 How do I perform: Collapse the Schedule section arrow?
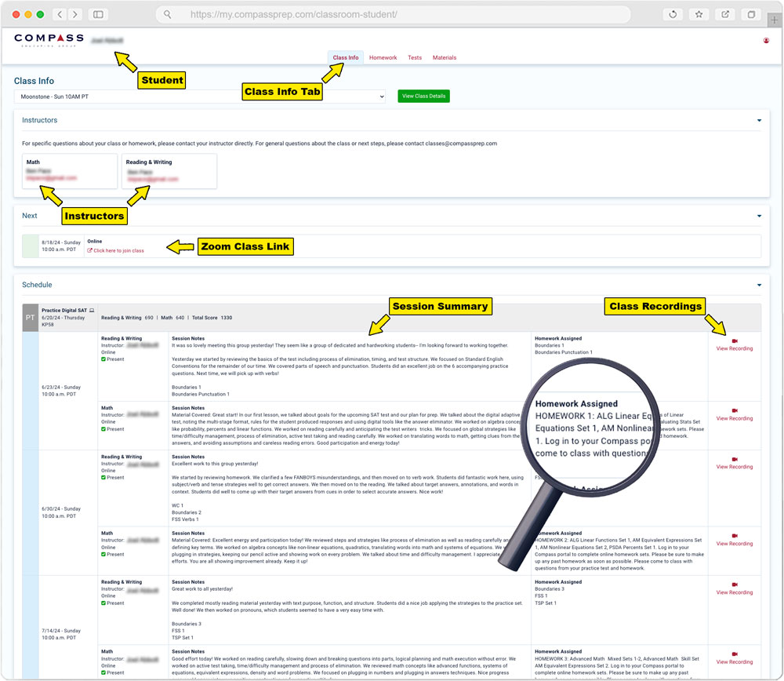pos(759,286)
